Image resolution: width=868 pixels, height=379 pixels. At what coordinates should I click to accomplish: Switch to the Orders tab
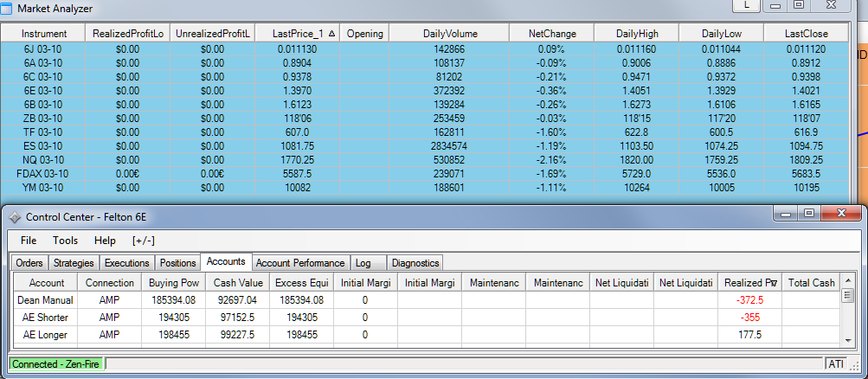pos(29,263)
